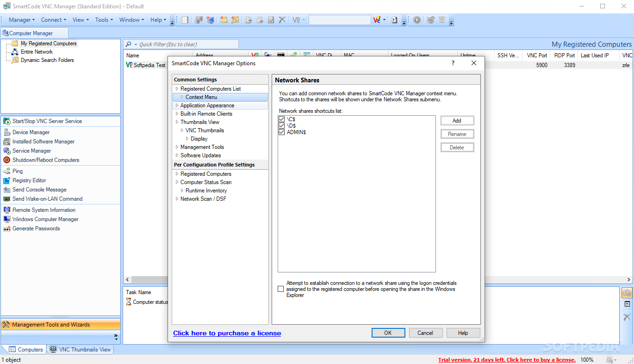The image size is (634, 364).
Task: Click the purchase a license link
Action: [x=227, y=333]
